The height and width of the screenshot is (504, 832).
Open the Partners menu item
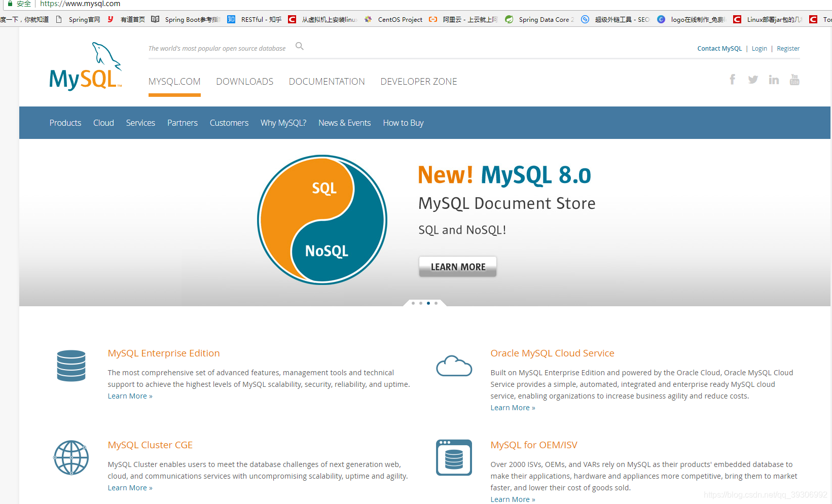(183, 123)
